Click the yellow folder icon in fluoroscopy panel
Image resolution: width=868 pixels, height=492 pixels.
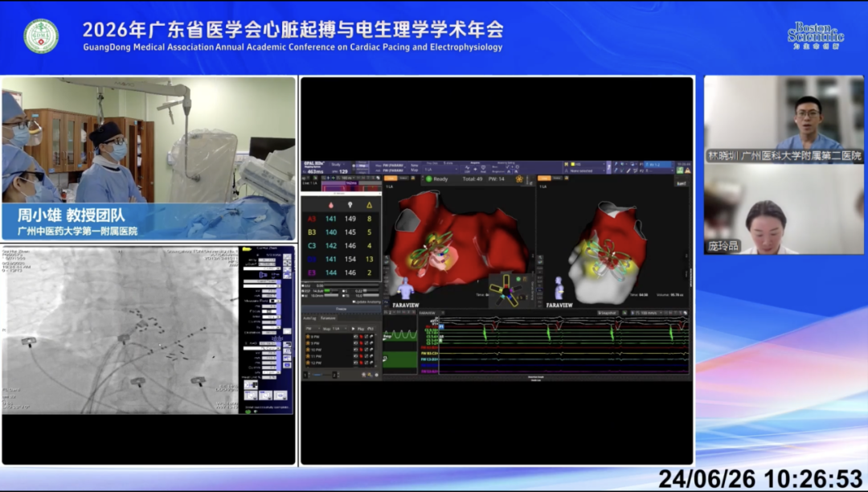(247, 249)
